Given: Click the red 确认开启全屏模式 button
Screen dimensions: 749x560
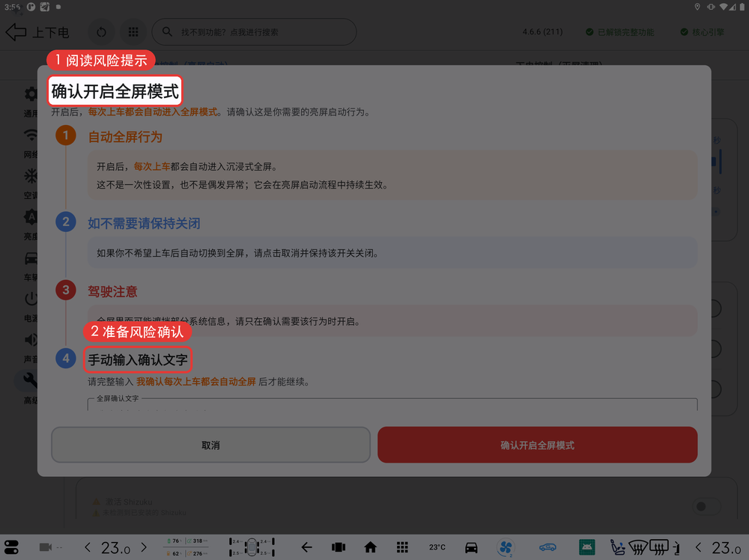Looking at the screenshot, I should pos(537,445).
